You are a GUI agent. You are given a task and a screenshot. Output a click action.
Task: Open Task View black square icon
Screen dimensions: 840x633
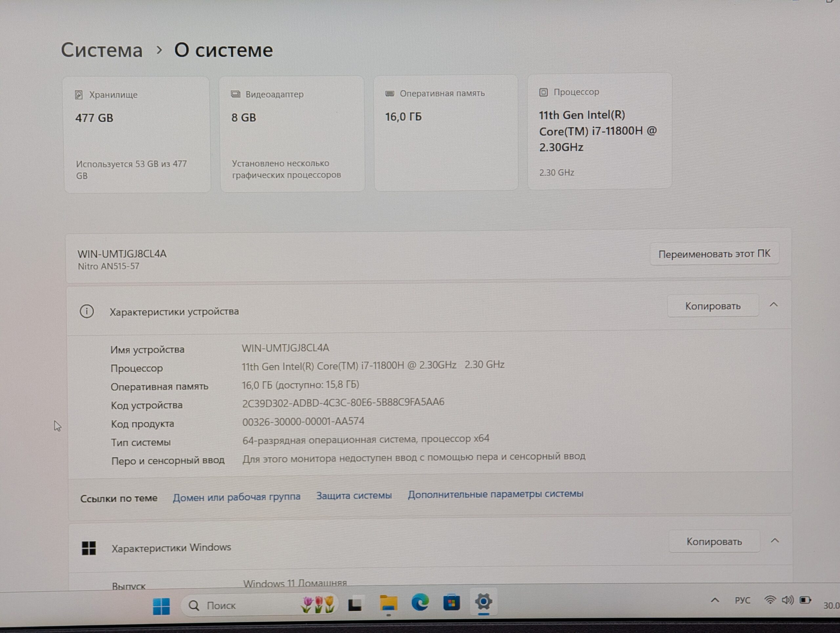355,604
